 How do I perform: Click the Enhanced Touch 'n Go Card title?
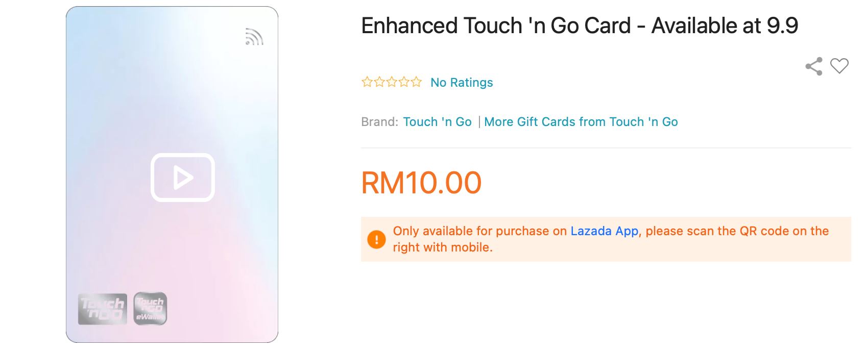tap(580, 26)
